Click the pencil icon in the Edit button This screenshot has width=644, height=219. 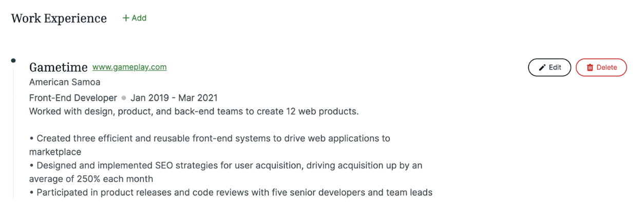[542, 67]
